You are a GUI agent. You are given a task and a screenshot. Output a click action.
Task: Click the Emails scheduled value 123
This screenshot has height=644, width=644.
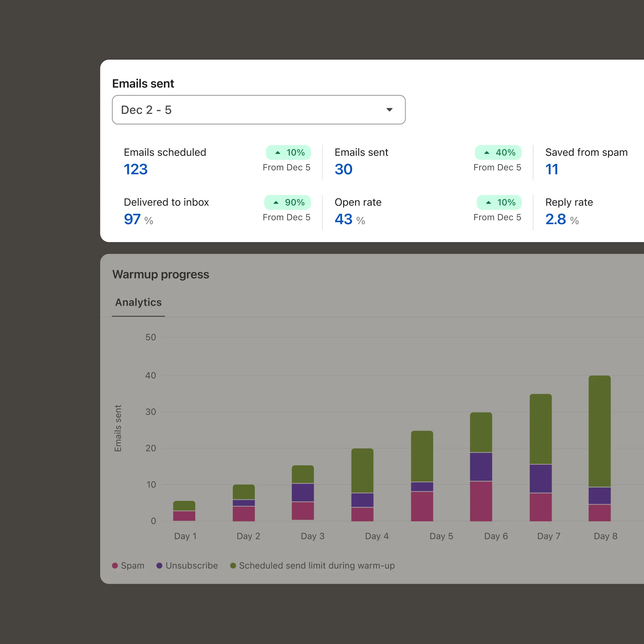coord(135,169)
